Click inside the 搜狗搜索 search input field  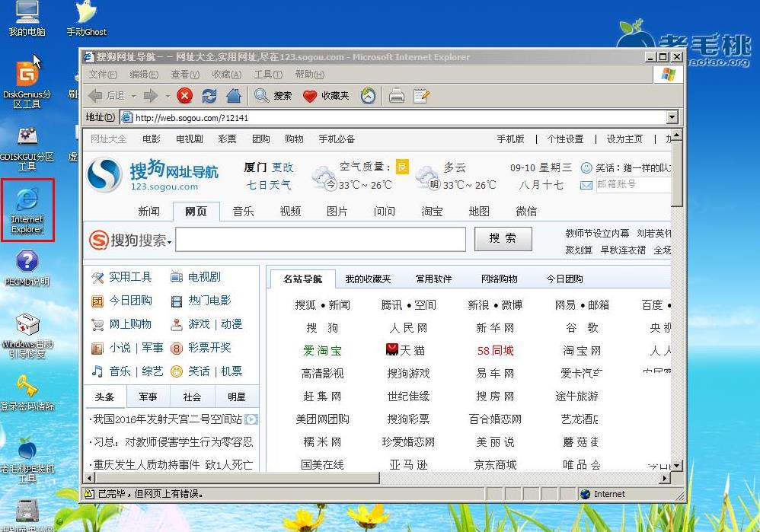(320, 239)
